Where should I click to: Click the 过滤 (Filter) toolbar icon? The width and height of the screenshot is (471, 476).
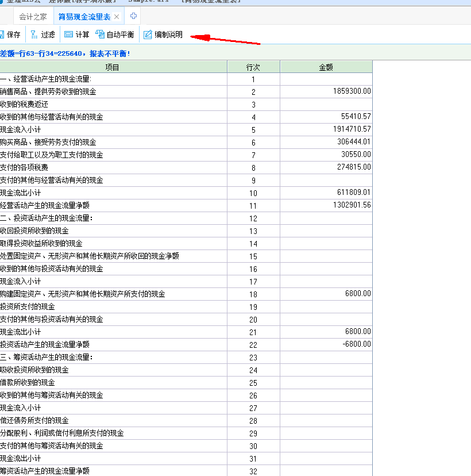point(43,34)
